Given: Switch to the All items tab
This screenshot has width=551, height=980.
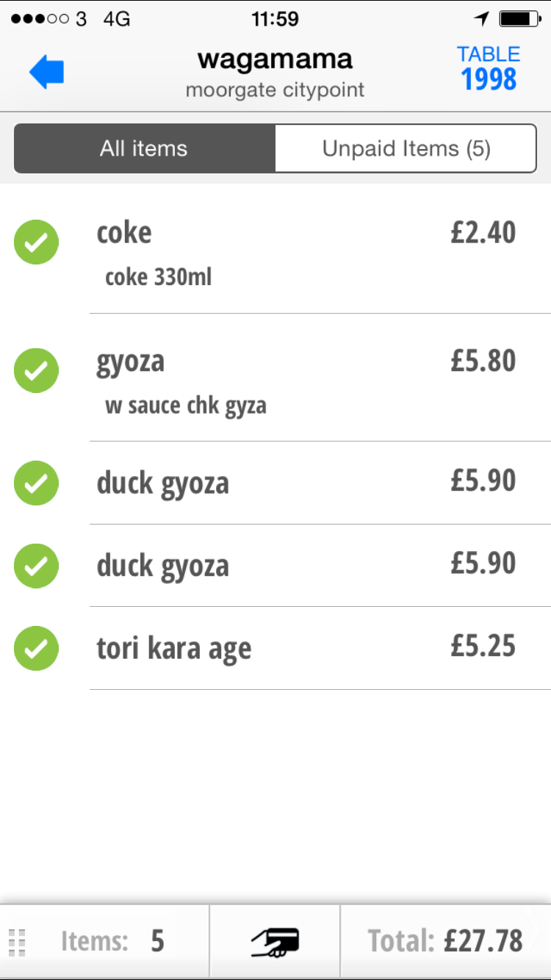Looking at the screenshot, I should coord(144,148).
